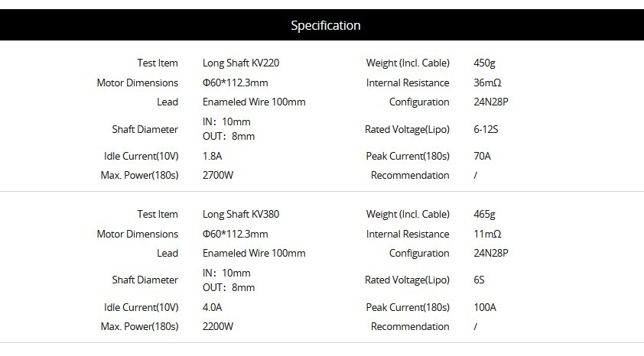Click the 2700W max power value
This screenshot has height=356, width=644.
click(x=218, y=176)
